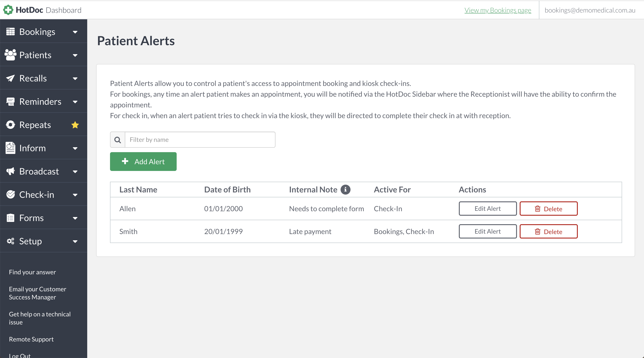Image resolution: width=644 pixels, height=358 pixels.
Task: Expand the Check-in menu arrow
Action: (75, 195)
